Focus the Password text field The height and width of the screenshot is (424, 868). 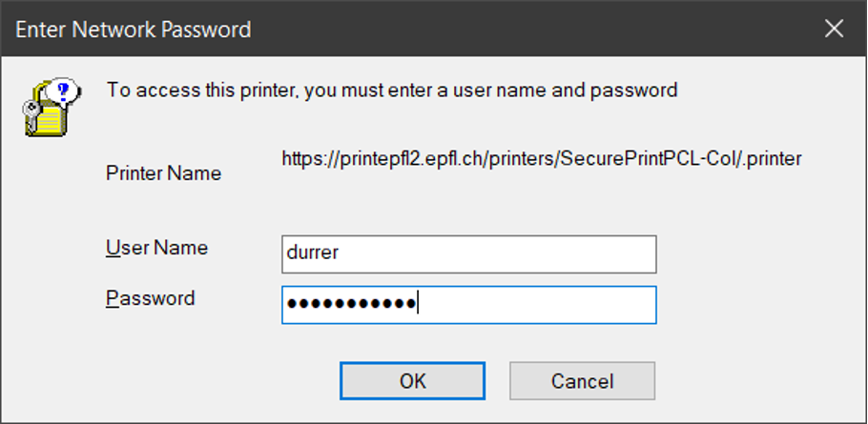coord(468,305)
